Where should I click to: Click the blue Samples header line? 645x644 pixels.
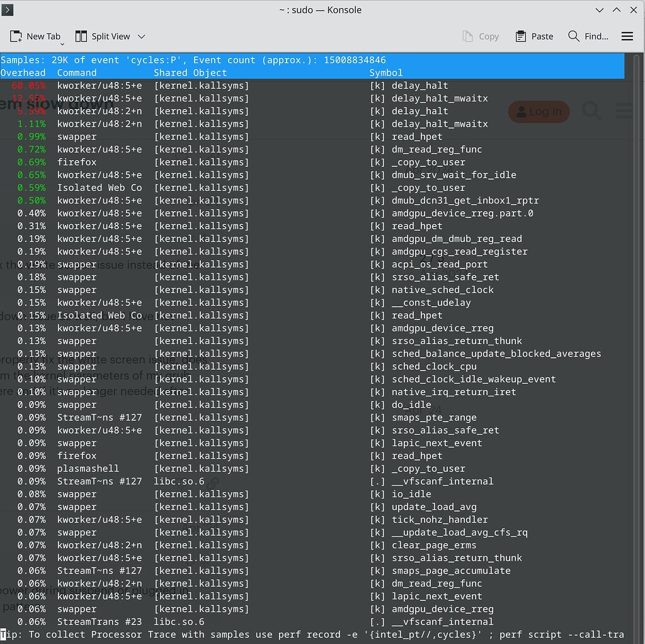click(x=252, y=60)
